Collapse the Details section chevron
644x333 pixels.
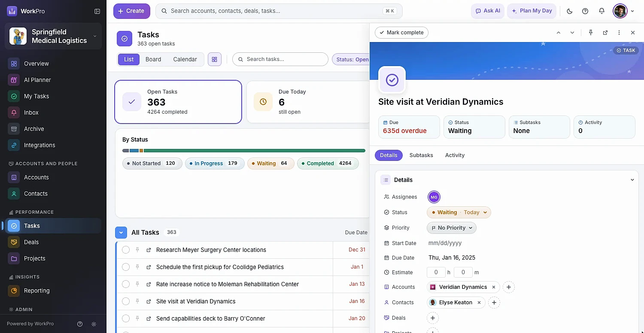tap(632, 180)
